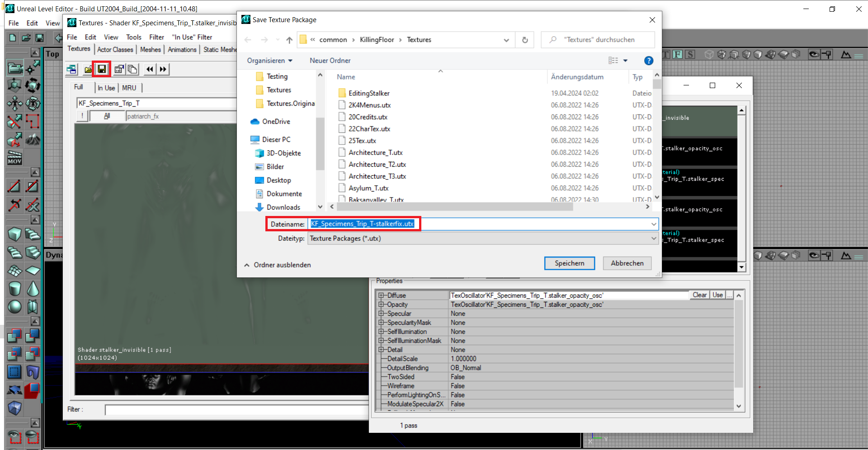Click the Save texture package icon
Viewport: 868px width, 450px height.
[x=102, y=69]
